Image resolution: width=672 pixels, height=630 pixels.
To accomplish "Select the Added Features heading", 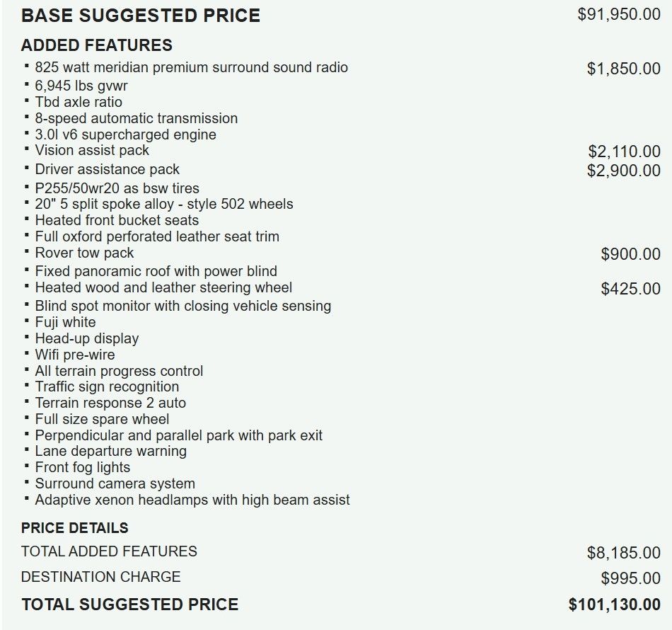I will [x=97, y=45].
